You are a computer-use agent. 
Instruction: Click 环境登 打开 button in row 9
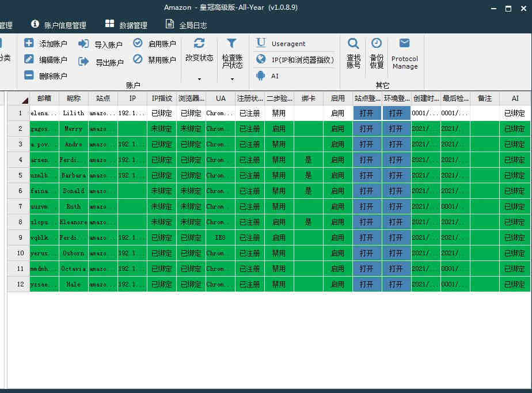tap(396, 237)
